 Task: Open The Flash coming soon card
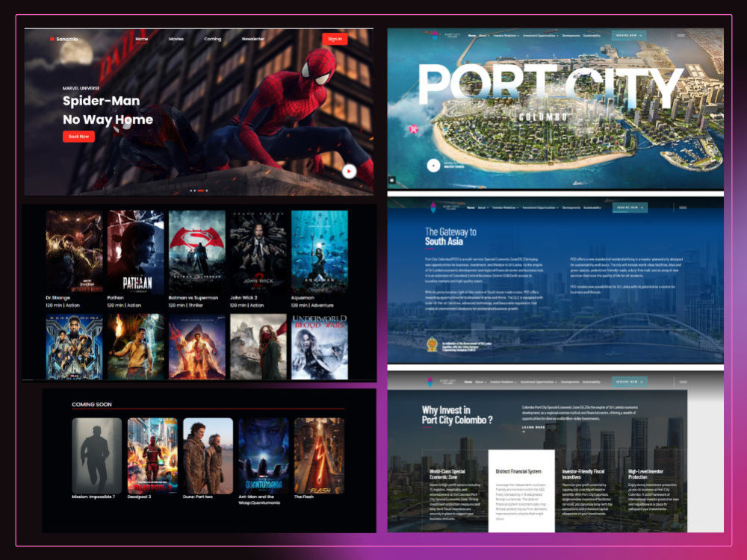(319, 455)
